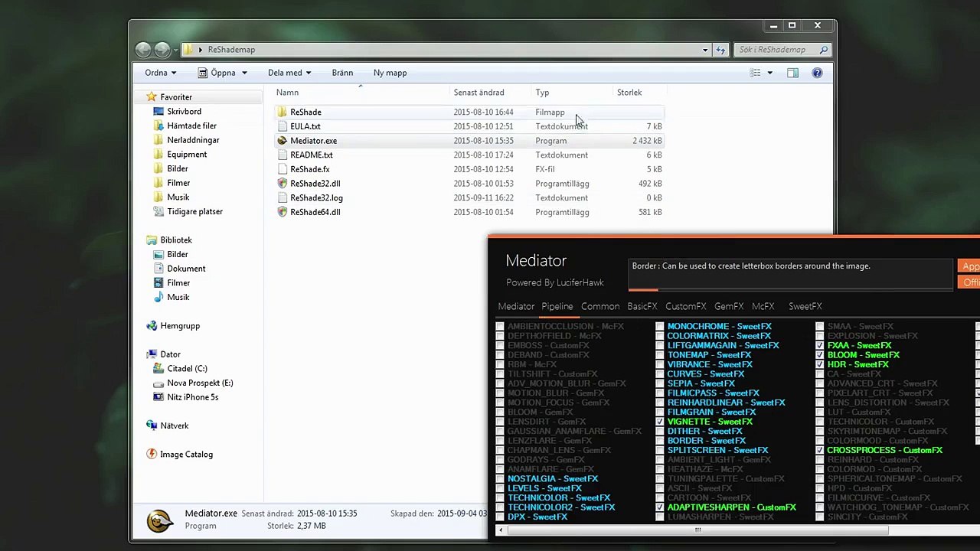This screenshot has height=551, width=980.
Task: Click the breadcrumb arrow before ReShademap
Action: 200,50
